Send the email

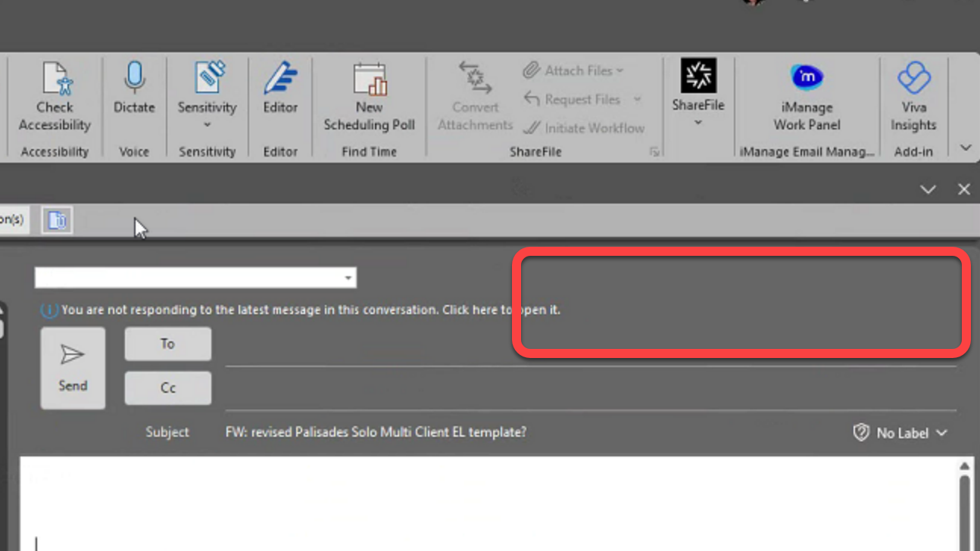[x=72, y=368]
